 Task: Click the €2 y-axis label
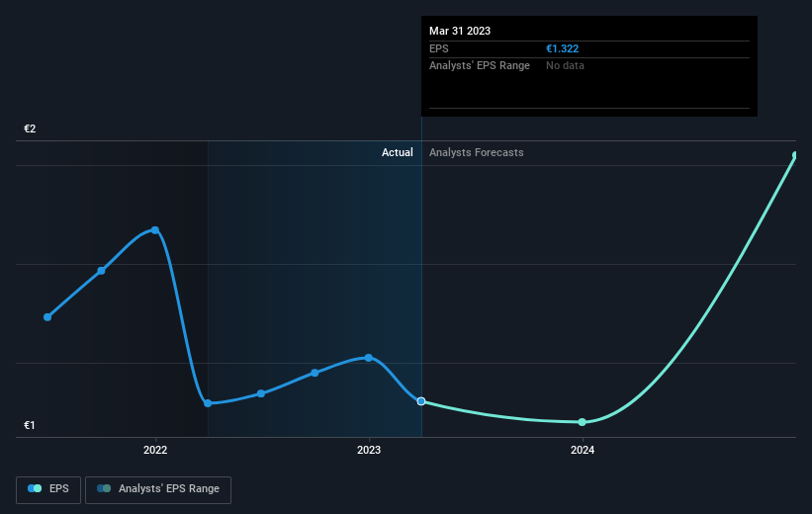tap(30, 128)
